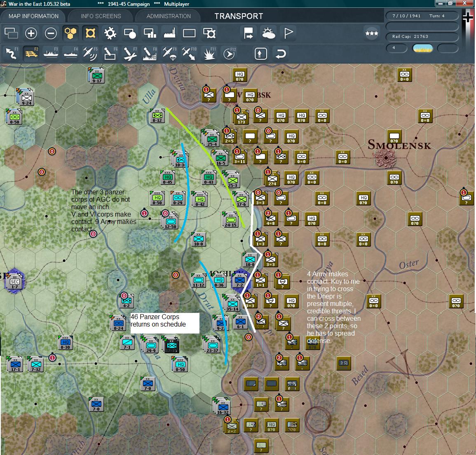This screenshot has height=455, width=476.
Task: Select F4 amphibious ship mode
Action: tap(70, 54)
